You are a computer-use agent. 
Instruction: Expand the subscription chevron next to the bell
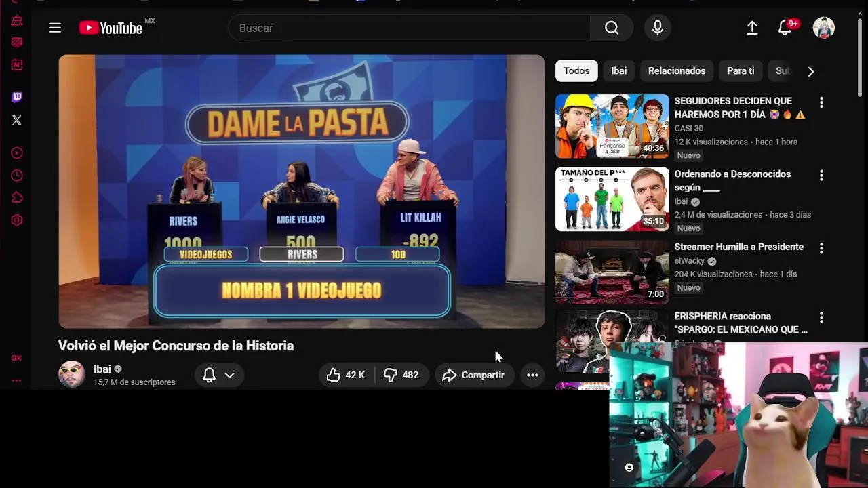tap(230, 375)
